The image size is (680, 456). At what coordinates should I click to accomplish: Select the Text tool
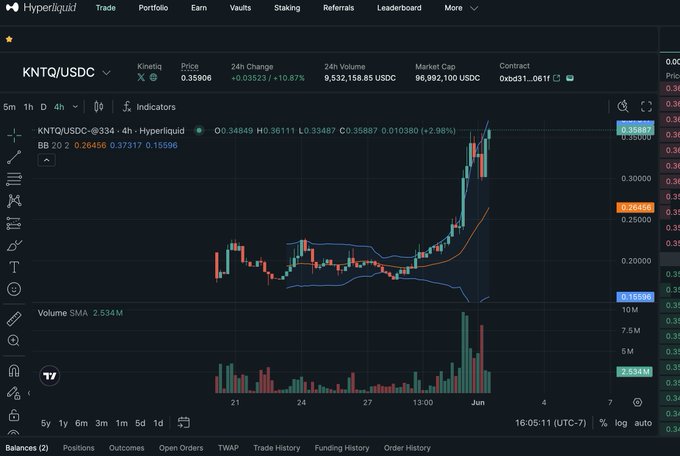tap(14, 267)
